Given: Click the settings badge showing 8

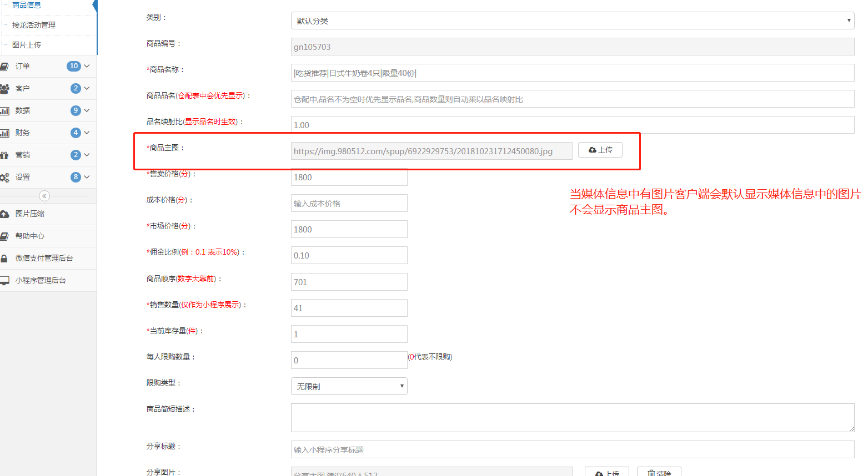Looking at the screenshot, I should 76,177.
